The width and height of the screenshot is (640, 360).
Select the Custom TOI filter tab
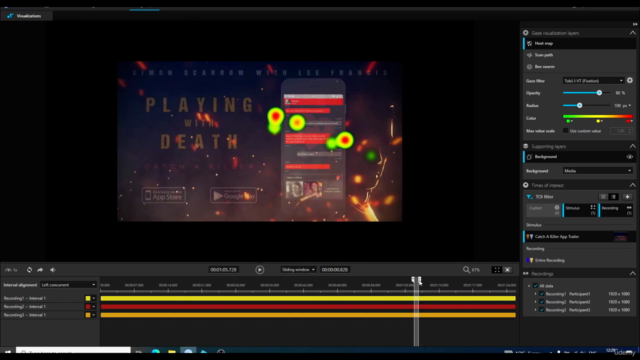pos(543,210)
